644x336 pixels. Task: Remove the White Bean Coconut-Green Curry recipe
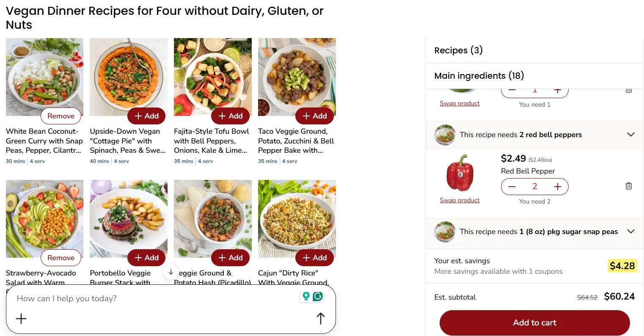click(x=61, y=116)
